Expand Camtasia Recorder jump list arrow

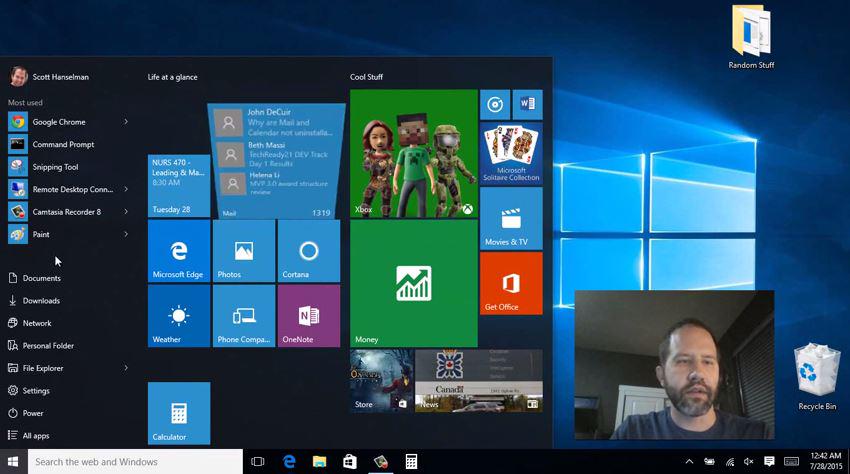click(126, 212)
